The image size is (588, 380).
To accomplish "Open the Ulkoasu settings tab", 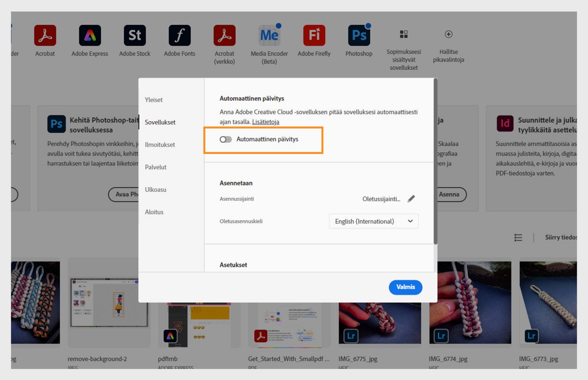I will point(156,190).
